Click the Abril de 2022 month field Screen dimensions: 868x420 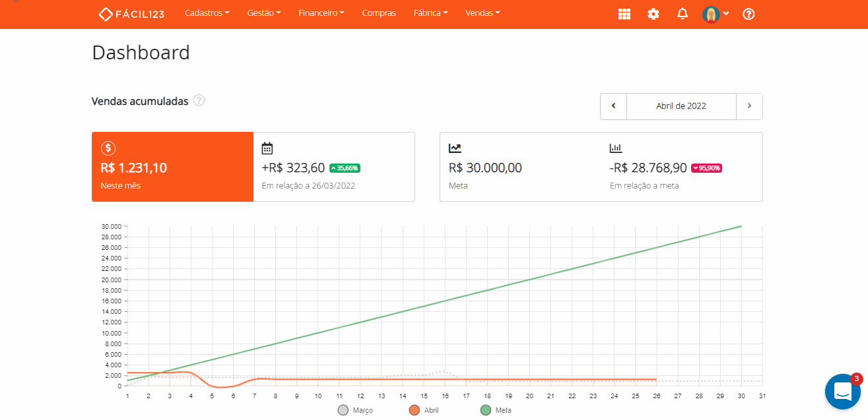click(x=681, y=106)
